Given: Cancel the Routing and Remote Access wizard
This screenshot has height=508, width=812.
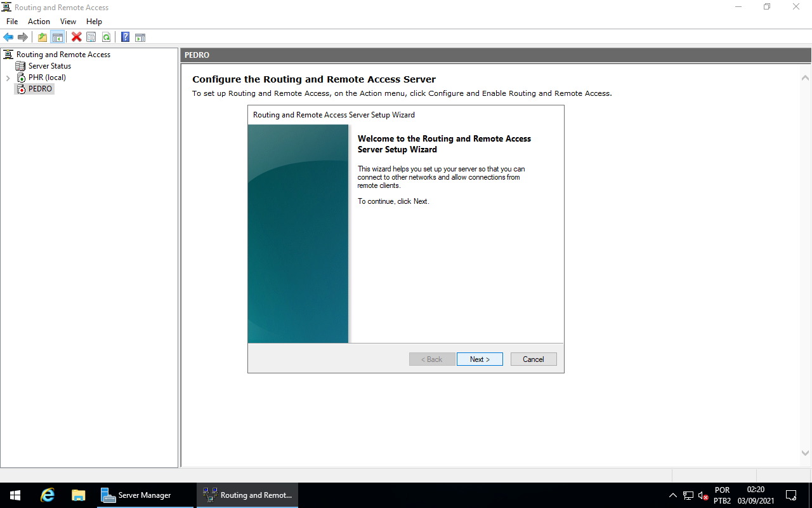Looking at the screenshot, I should (534, 359).
